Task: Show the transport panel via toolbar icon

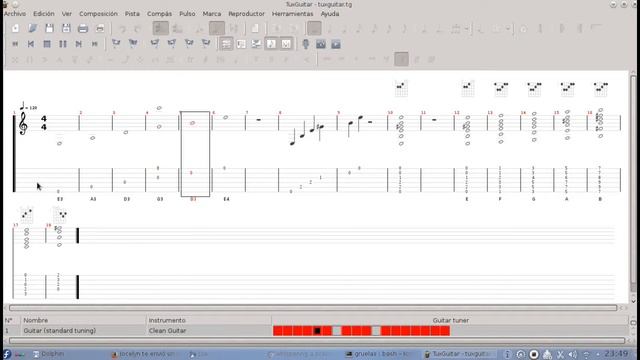Action: pos(336,44)
